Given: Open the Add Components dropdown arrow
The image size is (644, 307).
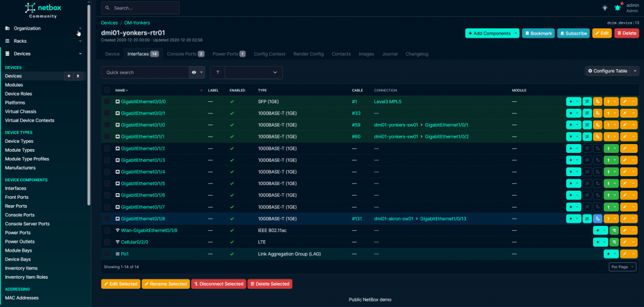Looking at the screenshot, I should tap(516, 33).
